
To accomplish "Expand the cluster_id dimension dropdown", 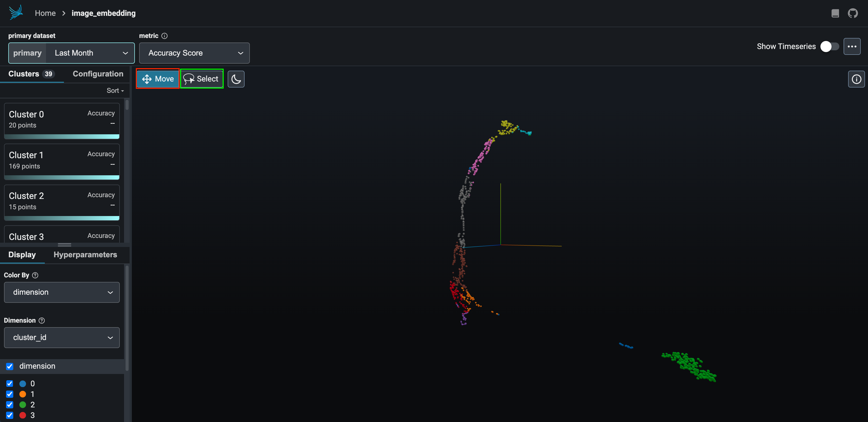I will pyautogui.click(x=62, y=337).
